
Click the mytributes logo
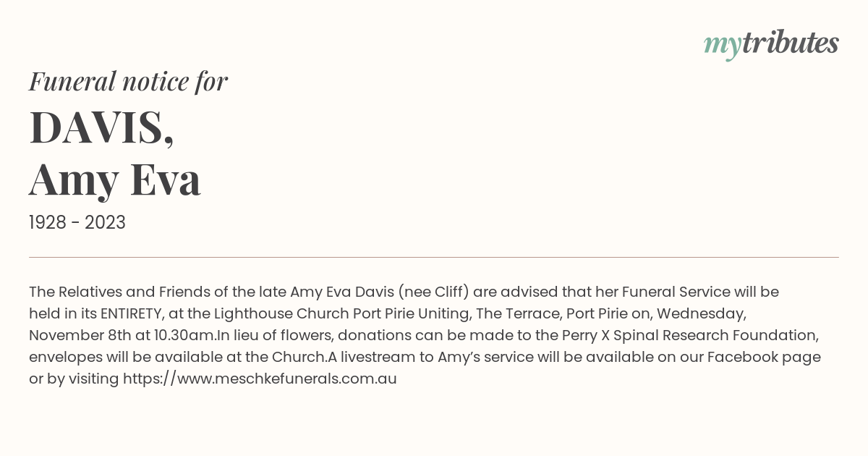coord(771,45)
